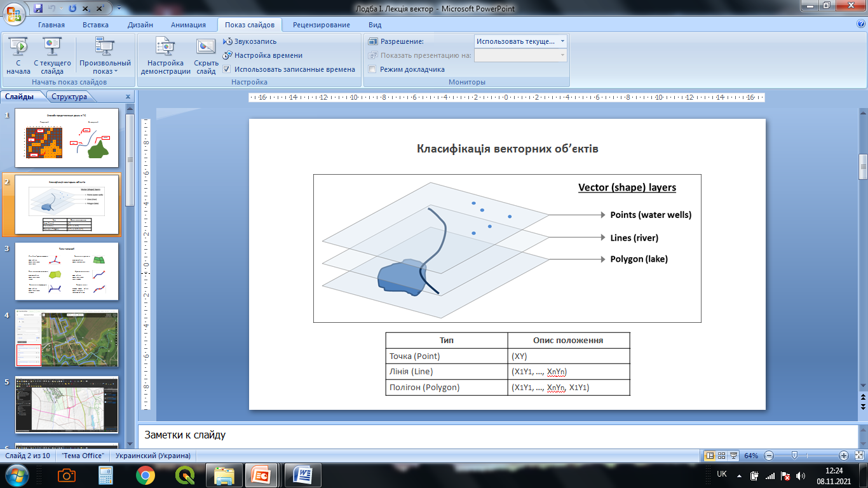
Task: Select the Слайды pane tab
Action: [x=20, y=97]
